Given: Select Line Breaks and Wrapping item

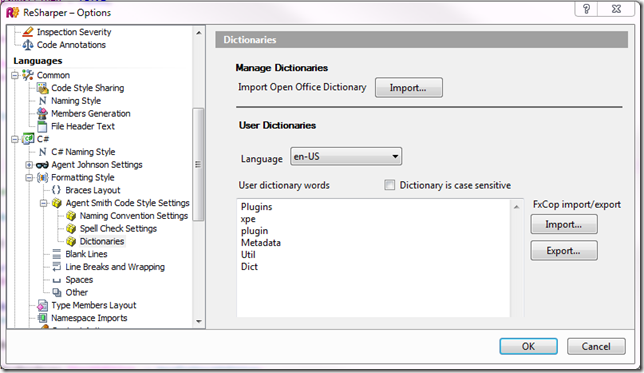Looking at the screenshot, I should tap(115, 267).
